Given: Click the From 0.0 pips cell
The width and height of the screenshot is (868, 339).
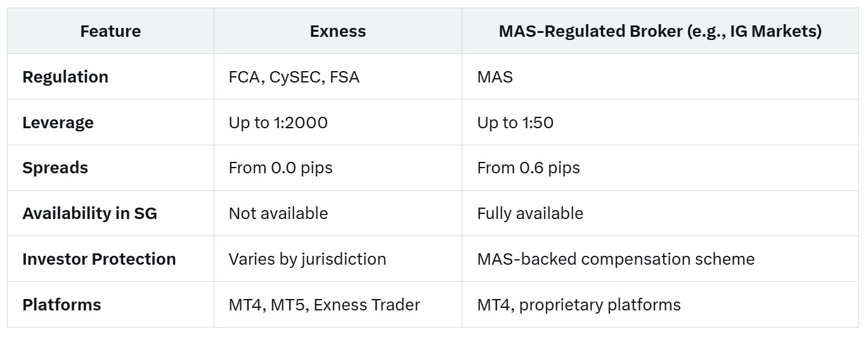Looking at the screenshot, I should [281, 168].
